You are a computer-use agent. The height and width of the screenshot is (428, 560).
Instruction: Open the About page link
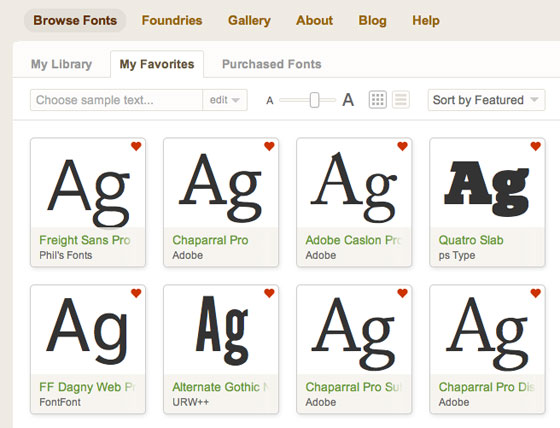(x=315, y=20)
